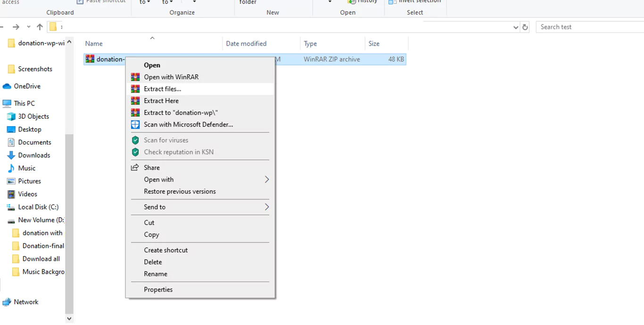This screenshot has width=644, height=325.
Task: Open the address bar history dropdown
Action: pos(515,27)
